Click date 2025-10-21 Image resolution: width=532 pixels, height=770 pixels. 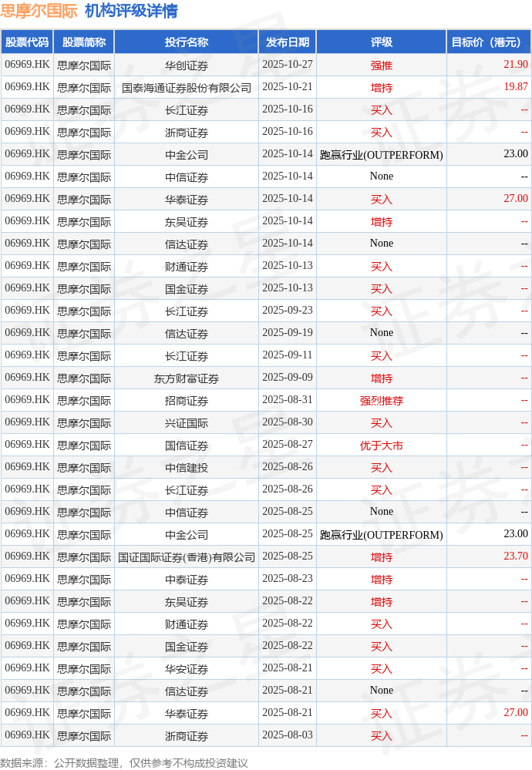click(x=288, y=87)
